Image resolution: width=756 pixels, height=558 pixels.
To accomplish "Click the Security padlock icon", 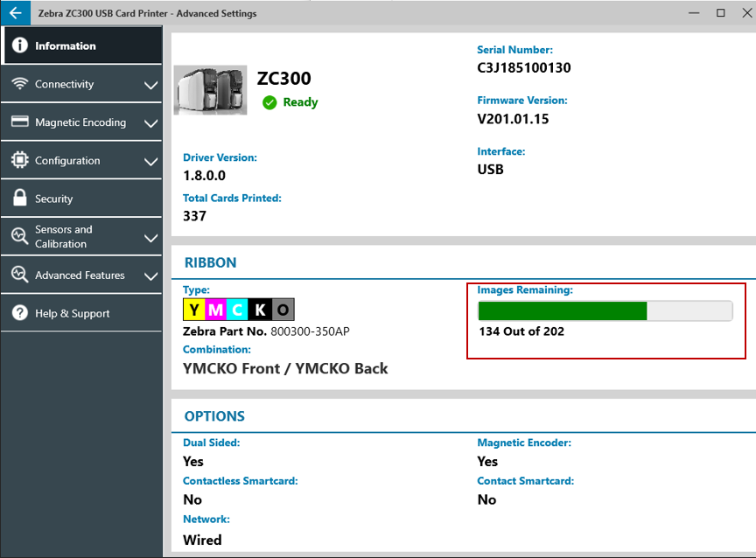I will click(20, 198).
